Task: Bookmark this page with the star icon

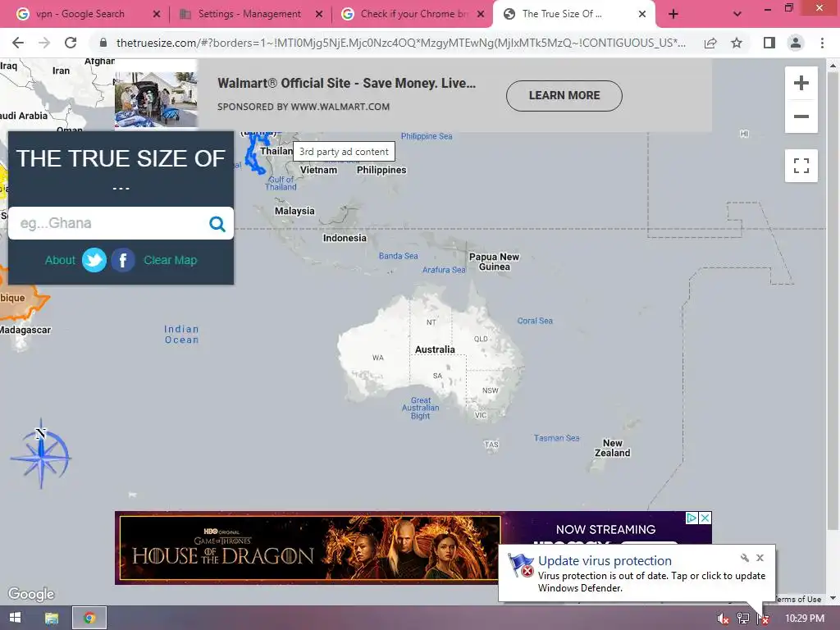Action: (x=737, y=43)
